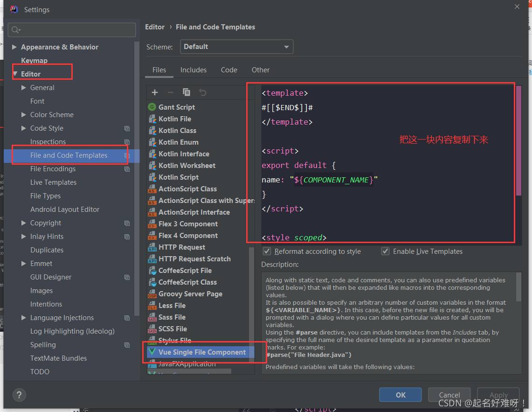Screen dimensions: 532x412
Task: Click the add template plus icon
Action: (x=155, y=92)
